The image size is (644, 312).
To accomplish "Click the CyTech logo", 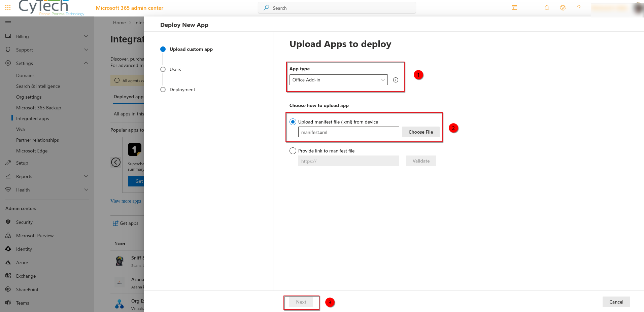I will point(51,7).
